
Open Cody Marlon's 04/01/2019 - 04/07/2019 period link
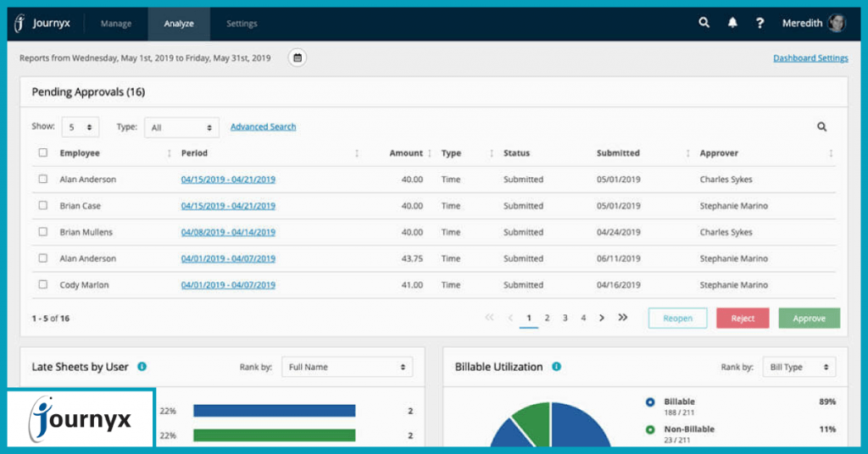(228, 285)
